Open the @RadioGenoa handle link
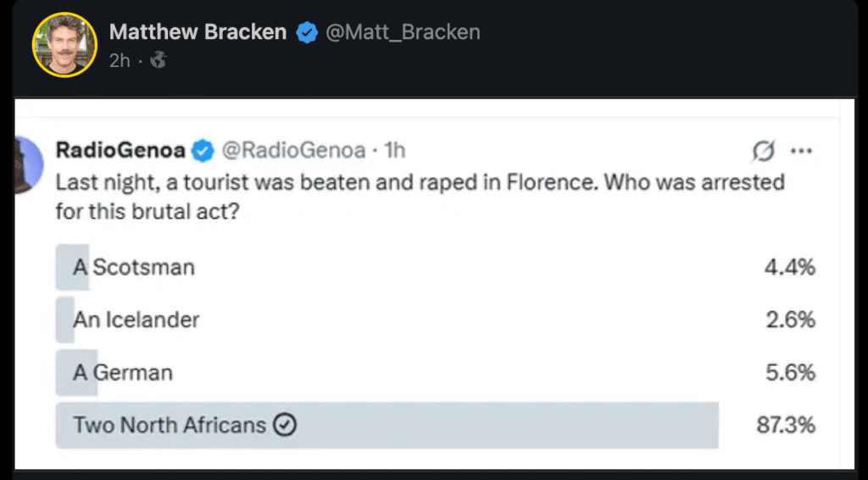The image size is (868, 480). click(x=293, y=150)
